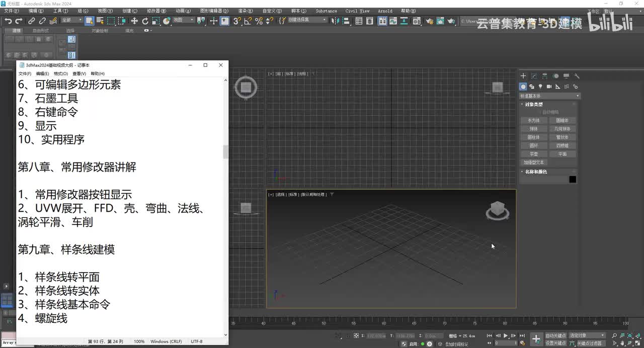This screenshot has width=644, height=348.
Task: Open the reference coordinate 视图 dropdown
Action: [x=183, y=20]
